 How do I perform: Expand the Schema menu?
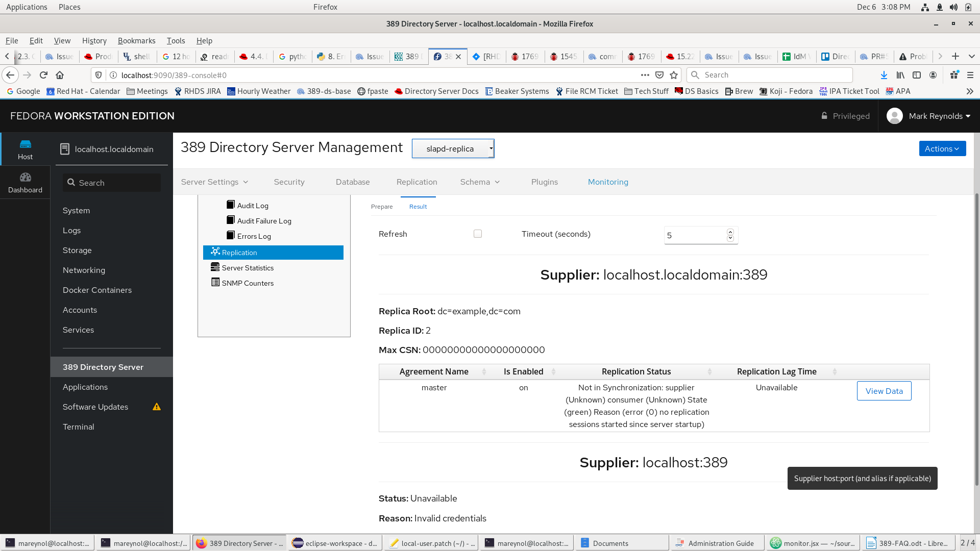480,182
